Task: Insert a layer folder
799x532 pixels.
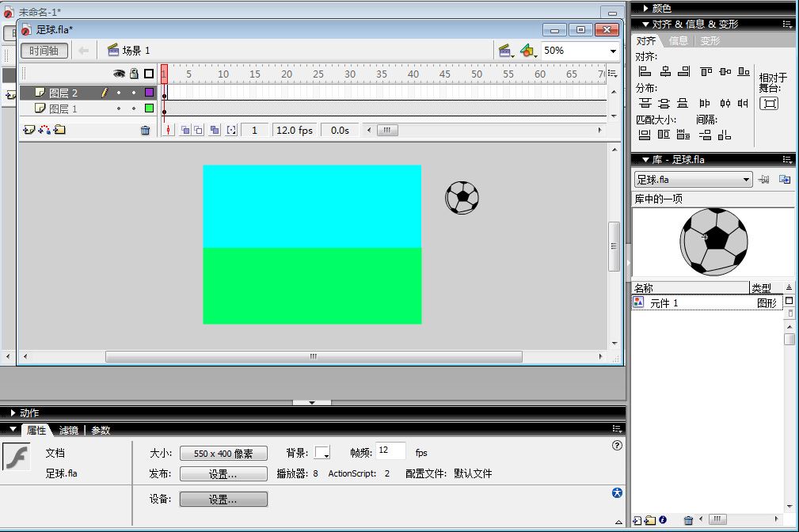Action: pyautogui.click(x=59, y=130)
